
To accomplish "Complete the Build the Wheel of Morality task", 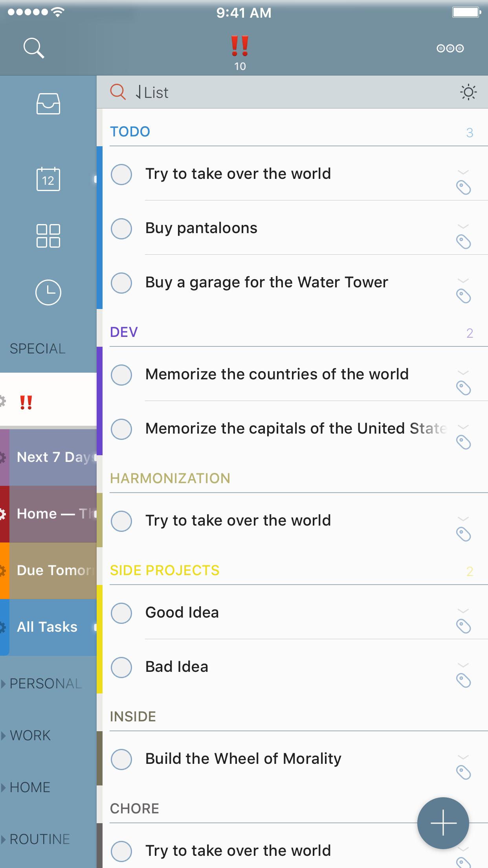I will [x=121, y=759].
